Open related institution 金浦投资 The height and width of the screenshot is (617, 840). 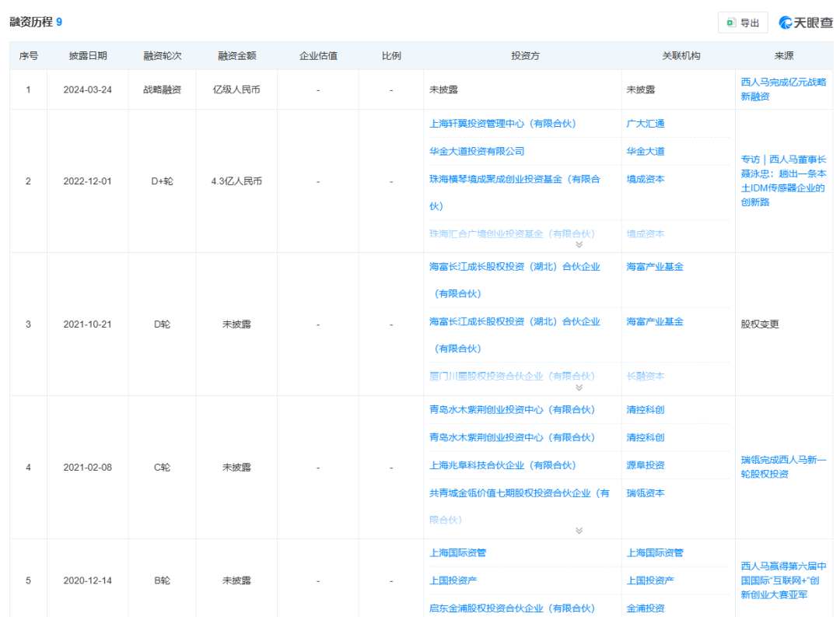646,608
